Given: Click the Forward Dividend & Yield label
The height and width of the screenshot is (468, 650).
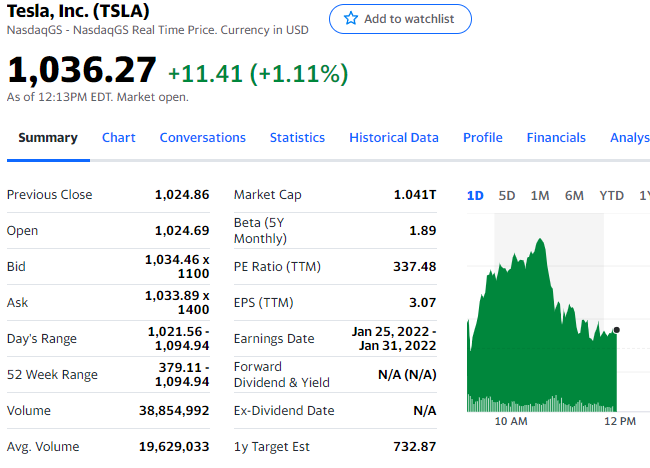Looking at the screenshot, I should click(281, 375).
